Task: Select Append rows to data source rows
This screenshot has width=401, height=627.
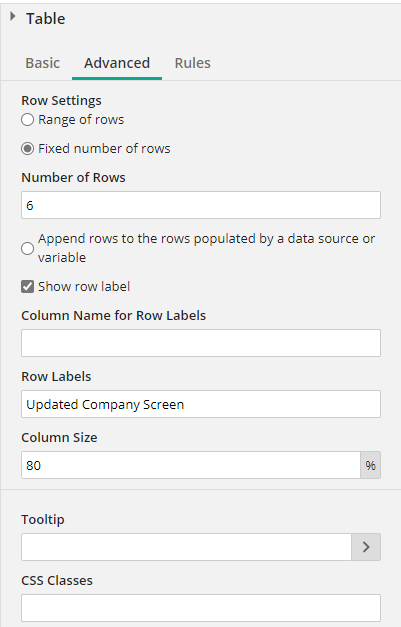Action: tap(28, 248)
